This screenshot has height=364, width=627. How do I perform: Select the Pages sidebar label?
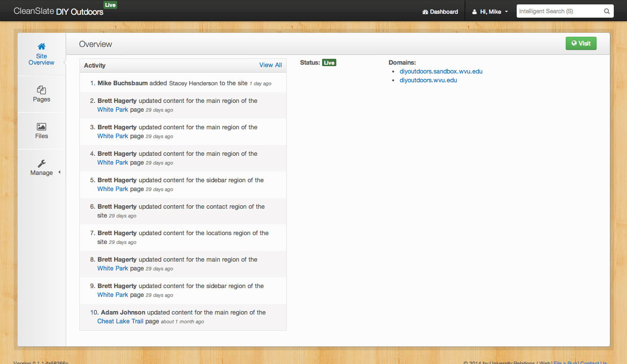point(42,99)
